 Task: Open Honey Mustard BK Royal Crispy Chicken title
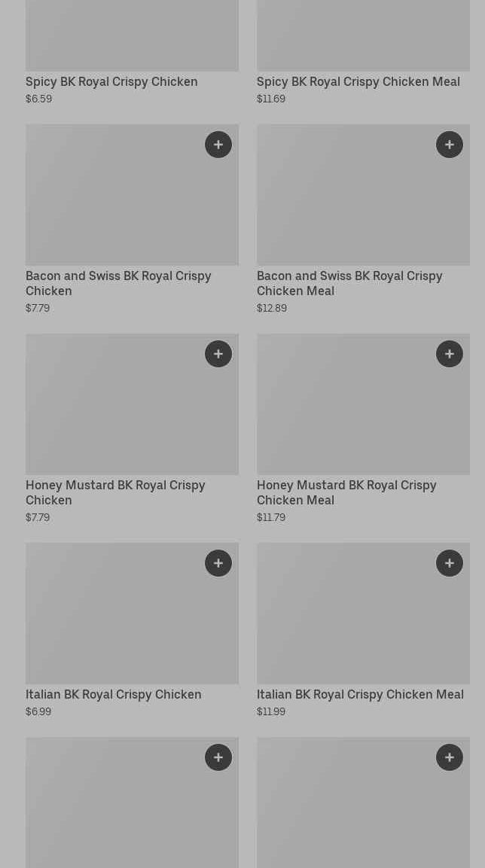(115, 492)
